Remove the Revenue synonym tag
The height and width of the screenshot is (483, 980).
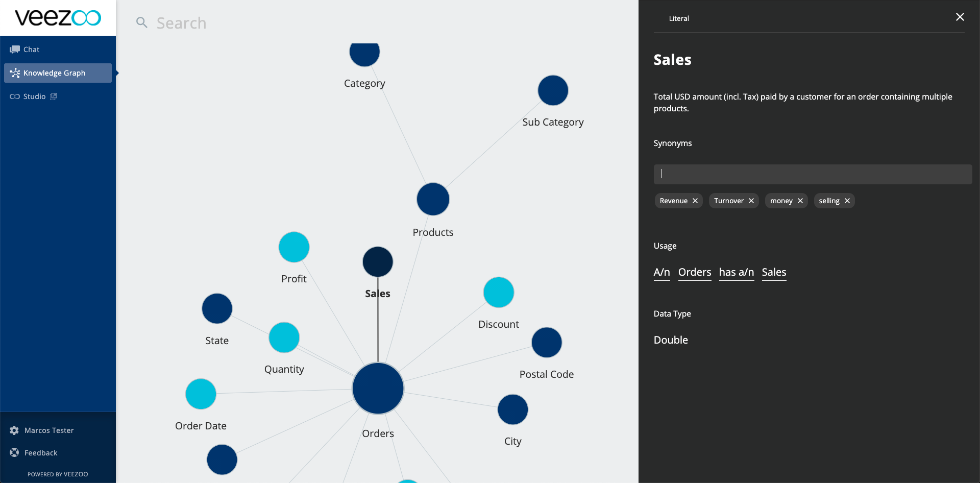click(x=695, y=201)
